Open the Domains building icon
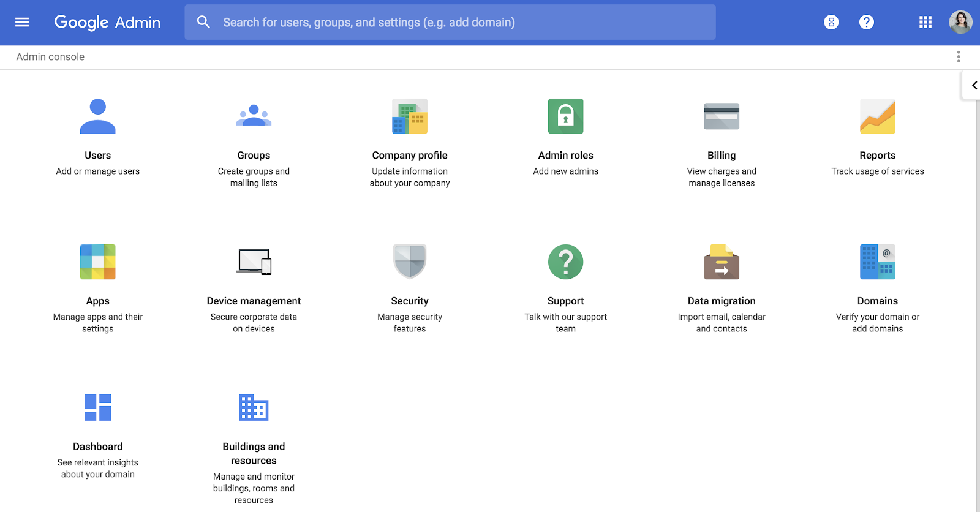The image size is (980, 520). 878,262
